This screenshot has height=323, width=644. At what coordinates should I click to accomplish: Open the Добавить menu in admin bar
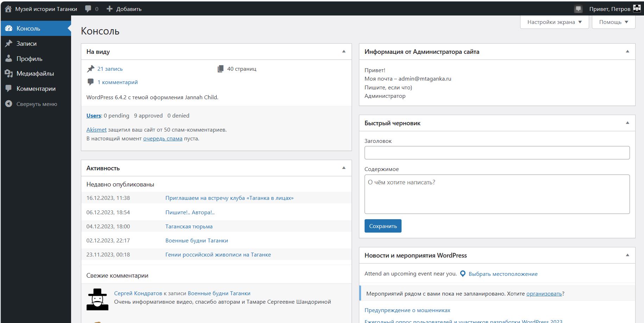point(124,9)
